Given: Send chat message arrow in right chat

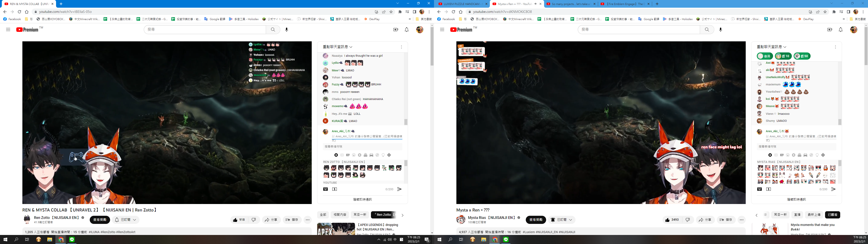Looking at the screenshot, I should [x=833, y=189].
